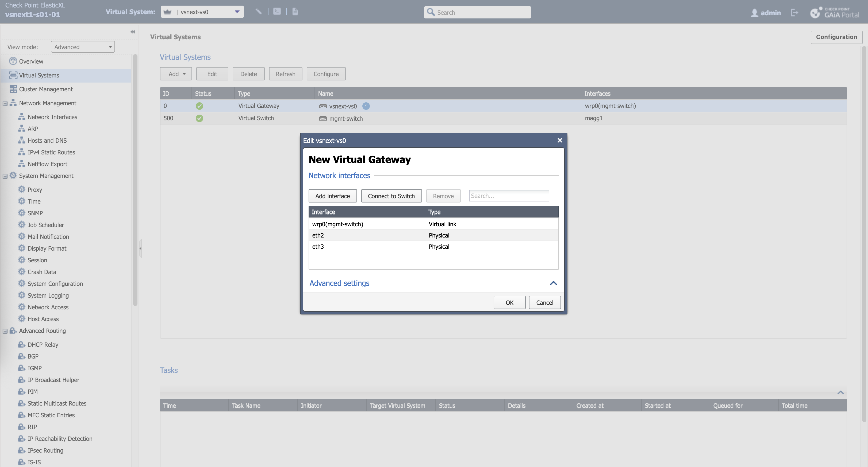Collapse the System Management tree node
The width and height of the screenshot is (868, 467).
tap(5, 176)
